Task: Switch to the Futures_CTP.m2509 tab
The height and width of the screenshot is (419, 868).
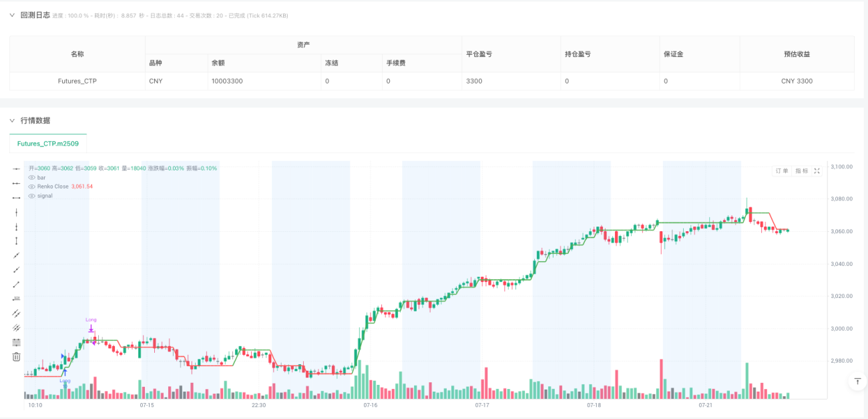Action: pos(48,143)
